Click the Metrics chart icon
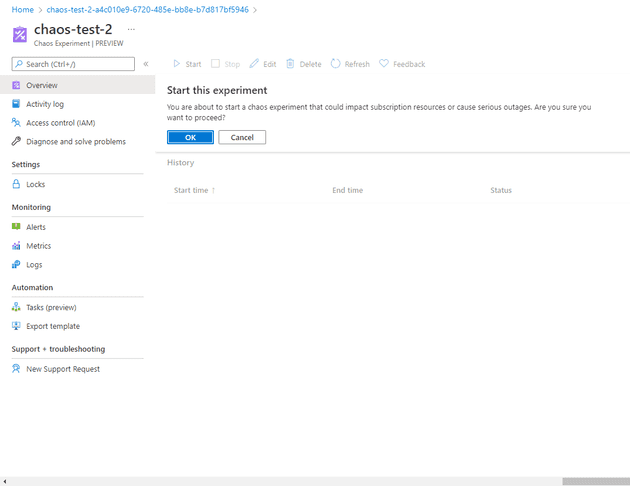The image size is (630, 486). click(x=16, y=245)
